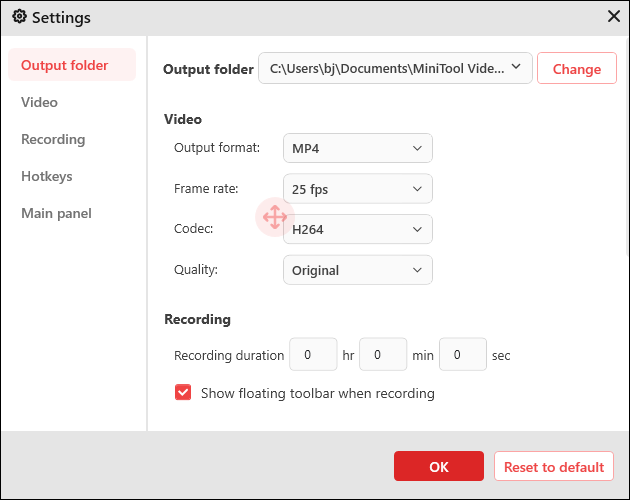630x500 pixels.
Task: Click the Settings gear icon in title bar
Action: tap(19, 17)
